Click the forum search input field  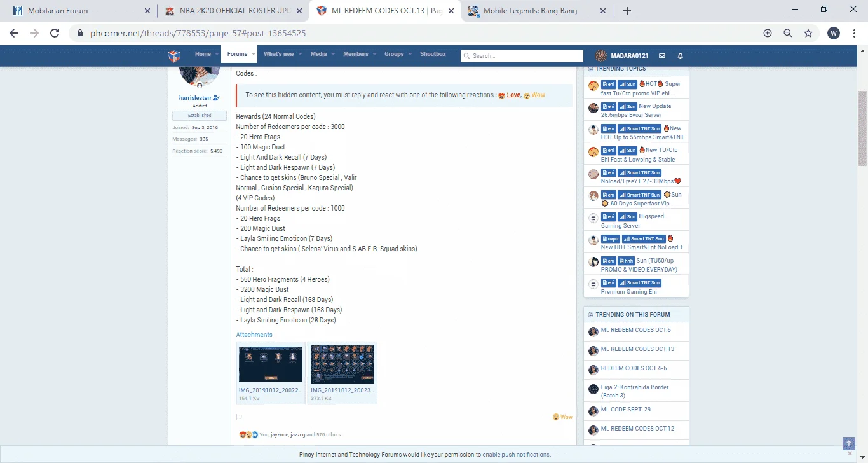[522, 56]
